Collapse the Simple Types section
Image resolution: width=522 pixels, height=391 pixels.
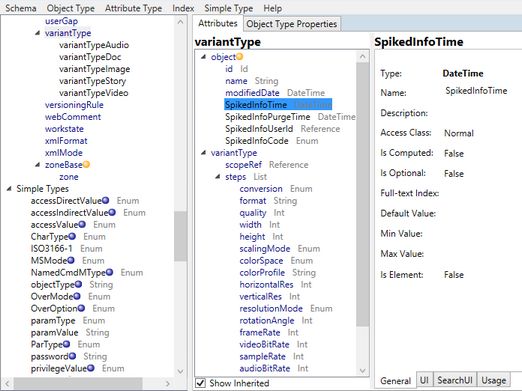pos(9,188)
